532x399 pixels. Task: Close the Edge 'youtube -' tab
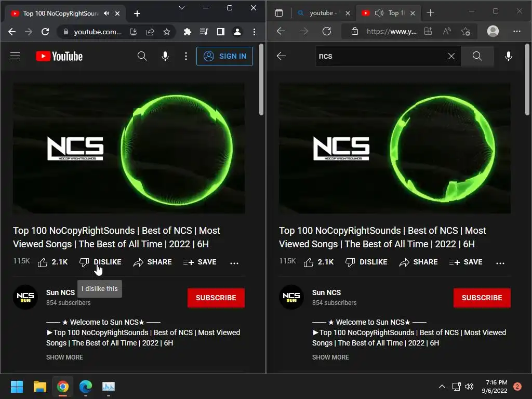click(x=348, y=13)
